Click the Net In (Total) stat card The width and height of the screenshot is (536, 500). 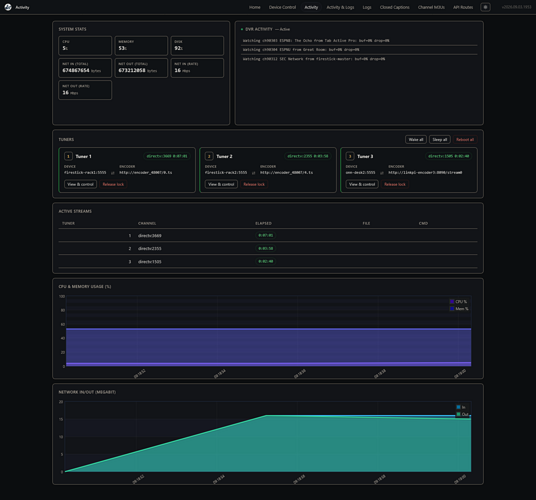[85, 68]
